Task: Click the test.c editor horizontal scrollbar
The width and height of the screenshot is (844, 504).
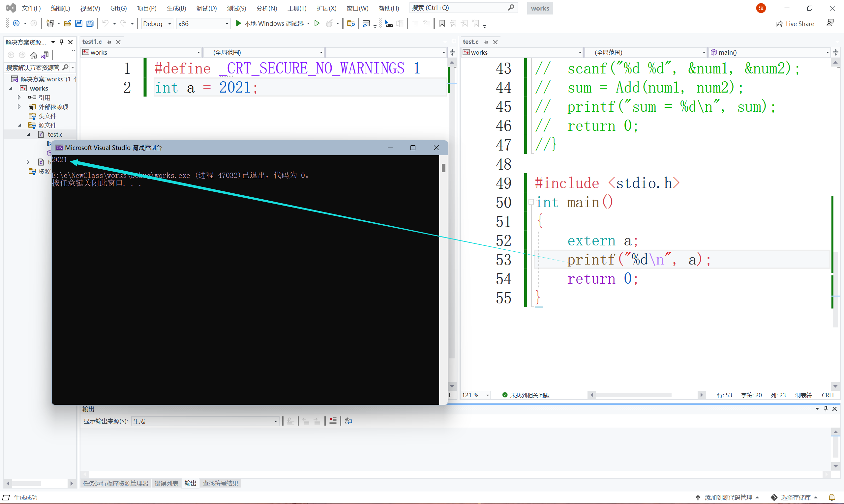Action: [x=634, y=395]
